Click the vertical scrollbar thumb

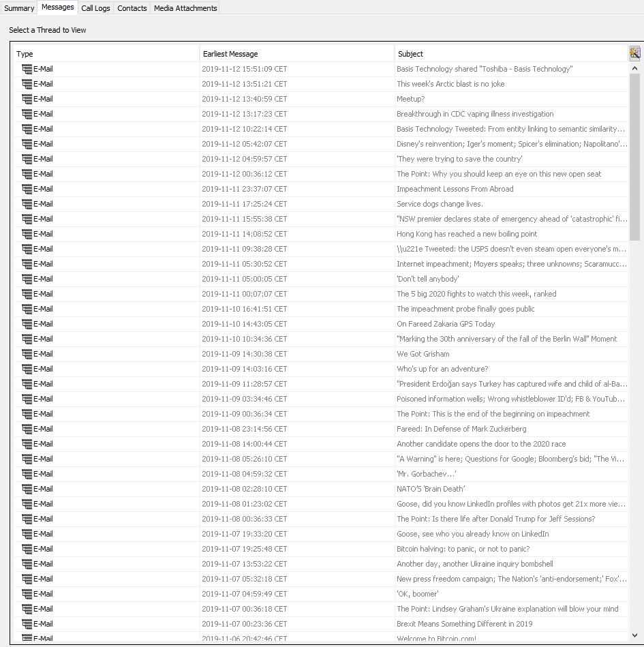[x=634, y=157]
